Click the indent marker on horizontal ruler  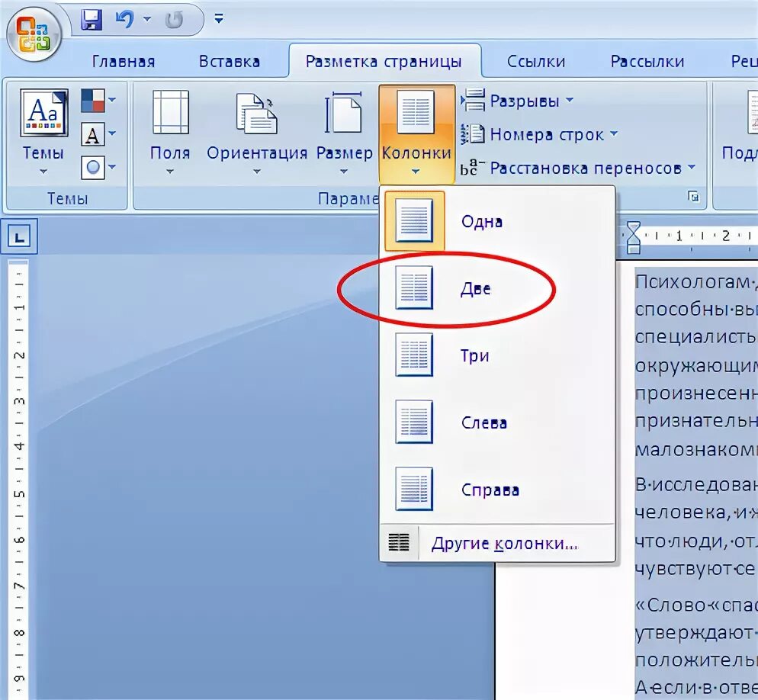(x=633, y=237)
